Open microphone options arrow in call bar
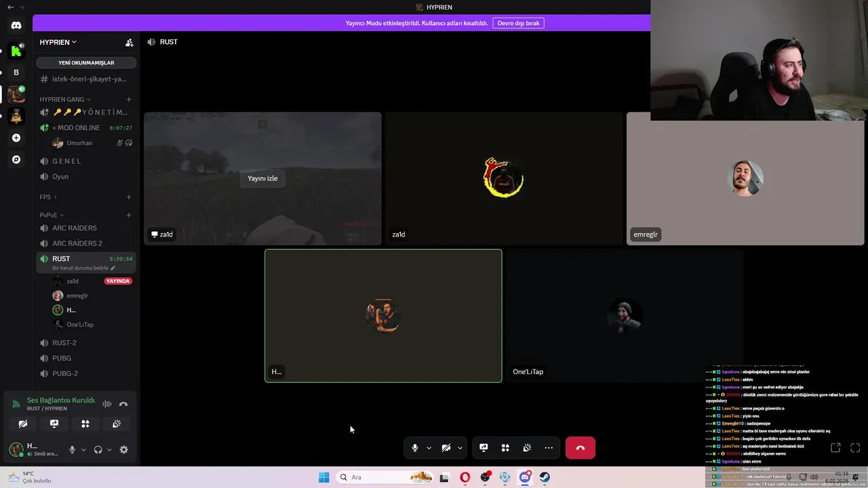Image resolution: width=868 pixels, height=488 pixels. pos(429,448)
